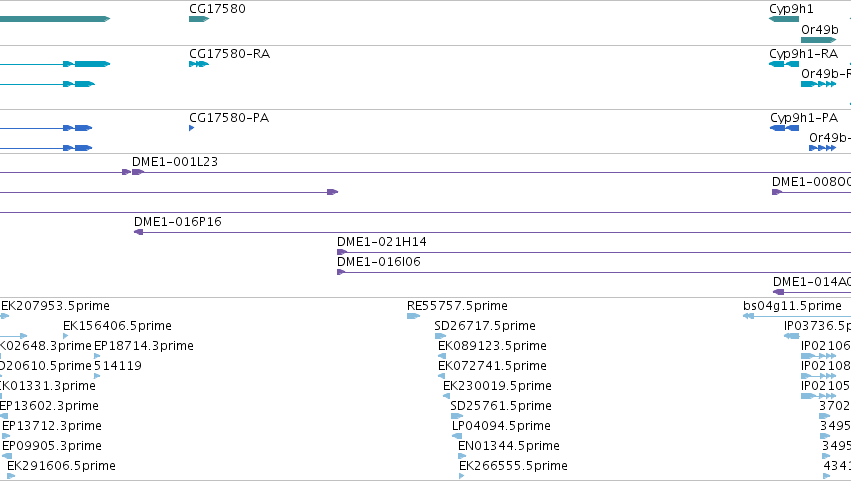Select the CG17580-RA transcript exon glyph

pos(199,64)
